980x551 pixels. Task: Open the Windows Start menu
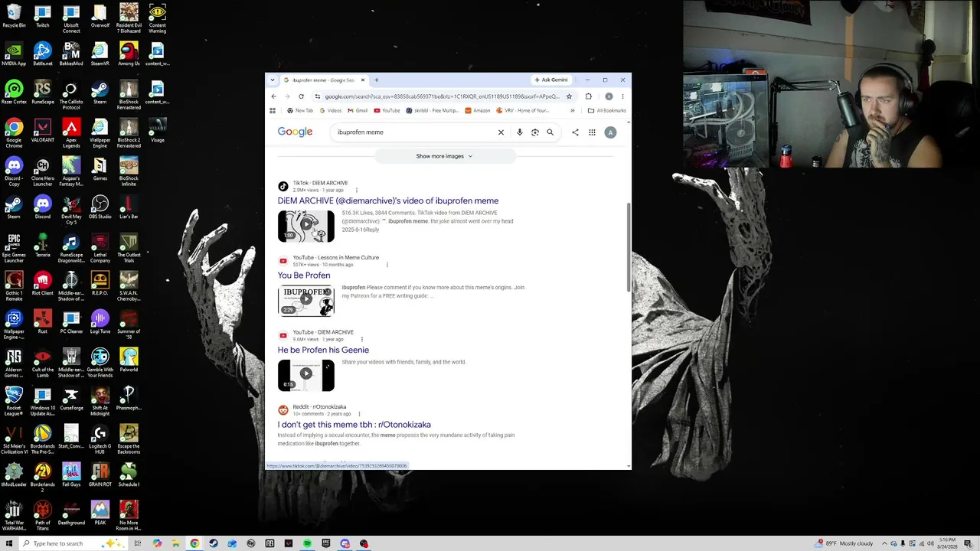[x=9, y=543]
